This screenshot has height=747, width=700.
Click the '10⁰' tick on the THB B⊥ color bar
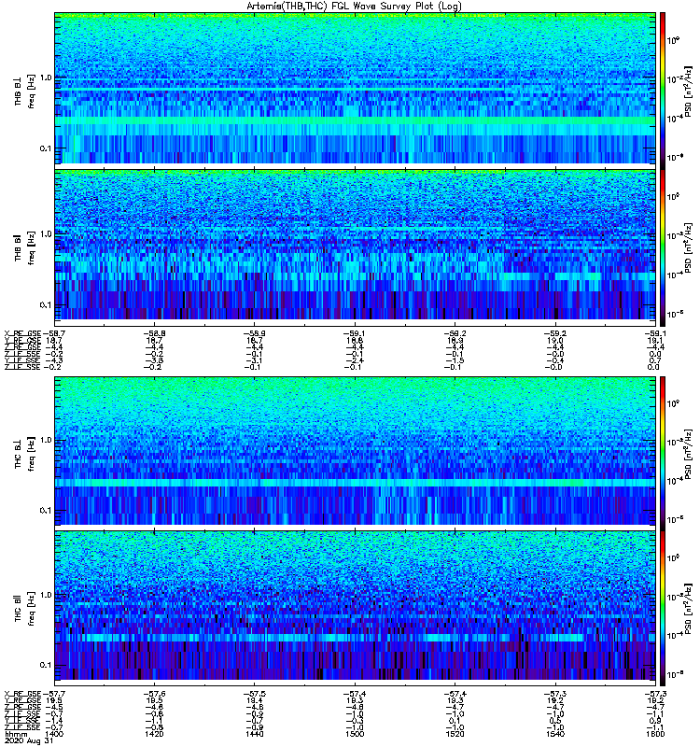(673, 40)
